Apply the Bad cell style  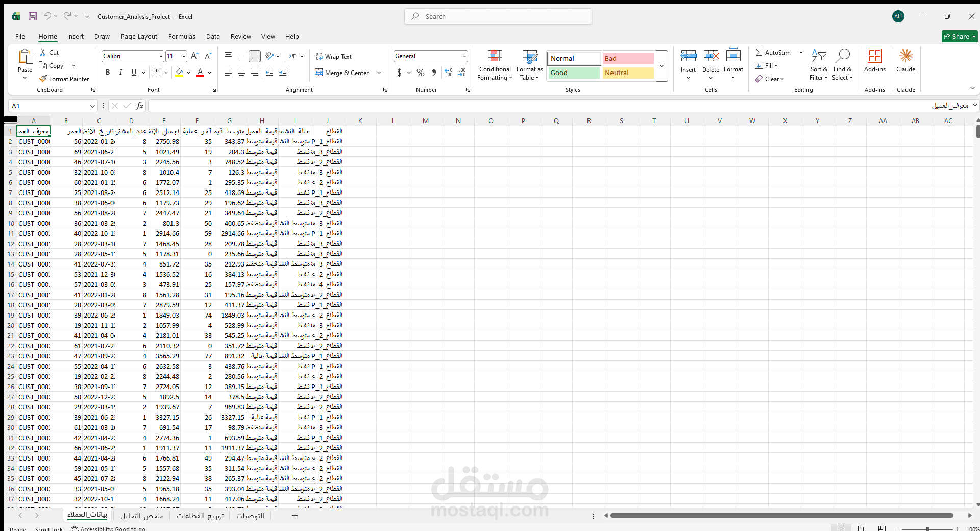pyautogui.click(x=628, y=59)
